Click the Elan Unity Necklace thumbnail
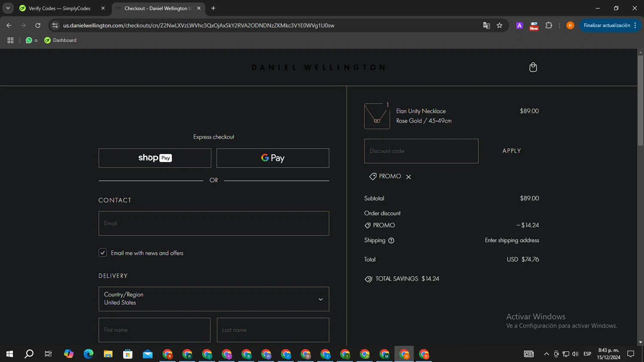644x362 pixels. click(x=377, y=116)
